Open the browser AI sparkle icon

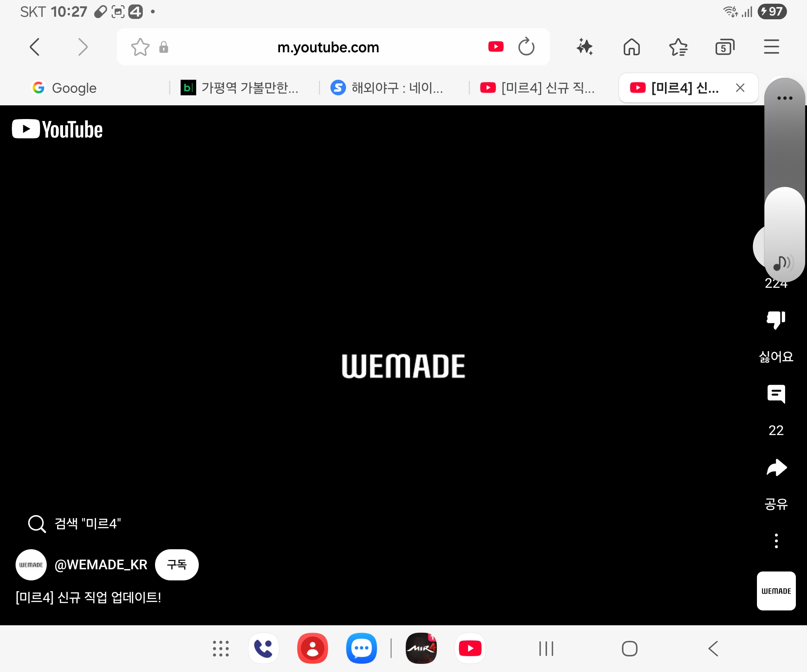pyautogui.click(x=584, y=47)
